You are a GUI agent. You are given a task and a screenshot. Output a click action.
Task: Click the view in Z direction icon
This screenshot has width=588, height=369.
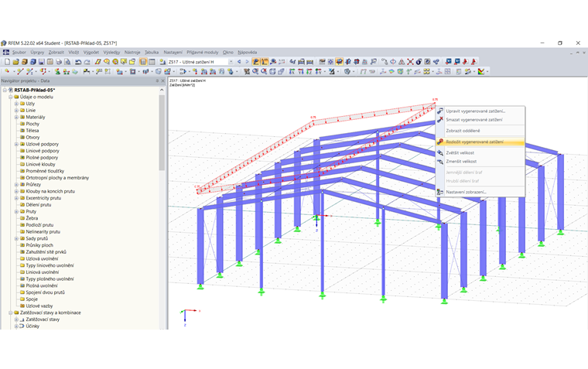pyautogui.click(x=309, y=71)
